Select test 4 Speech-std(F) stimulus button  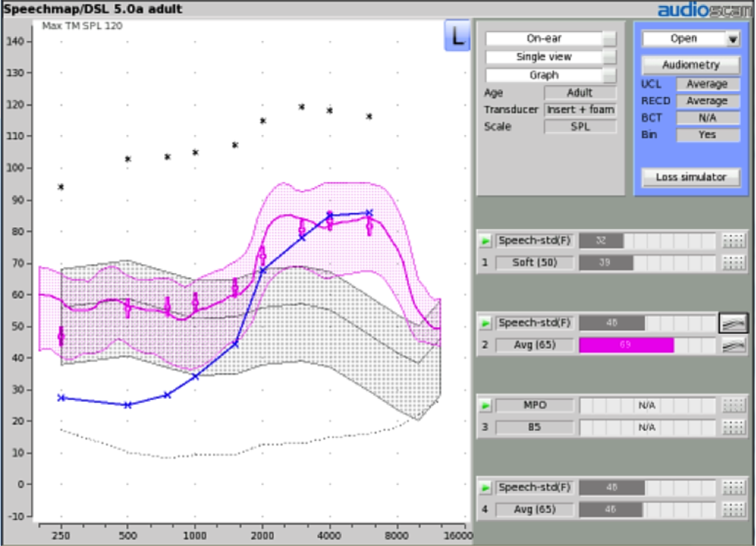(534, 488)
